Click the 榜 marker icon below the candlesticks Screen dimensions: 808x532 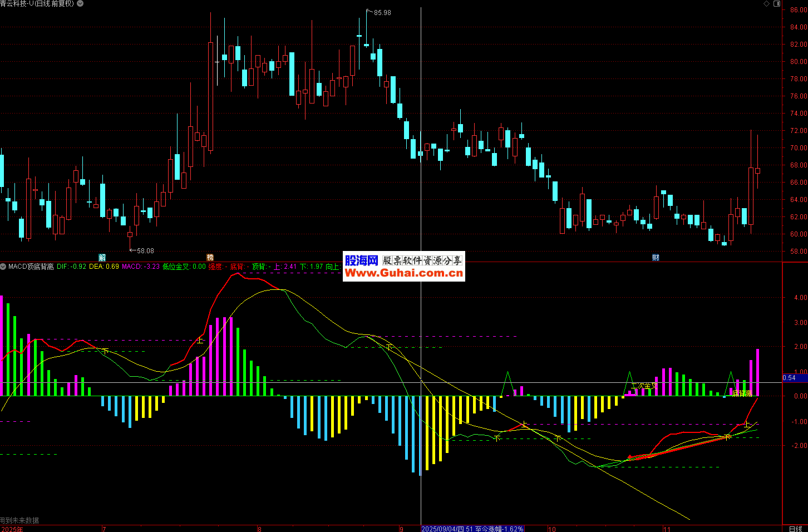(210, 257)
